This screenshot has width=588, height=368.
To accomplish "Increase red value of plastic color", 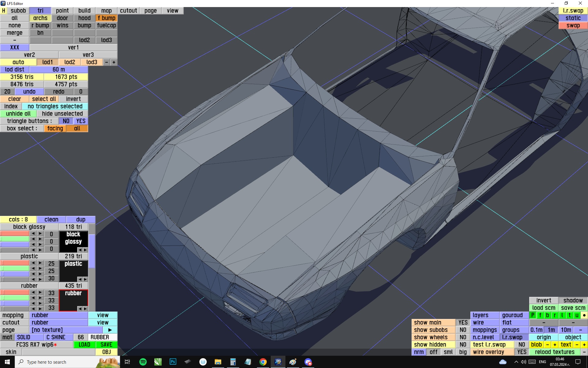I will point(40,263).
